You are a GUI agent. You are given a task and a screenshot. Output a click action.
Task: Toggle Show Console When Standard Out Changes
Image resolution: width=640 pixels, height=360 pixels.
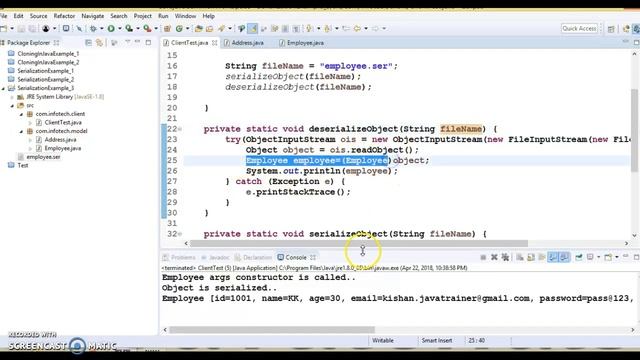553,257
